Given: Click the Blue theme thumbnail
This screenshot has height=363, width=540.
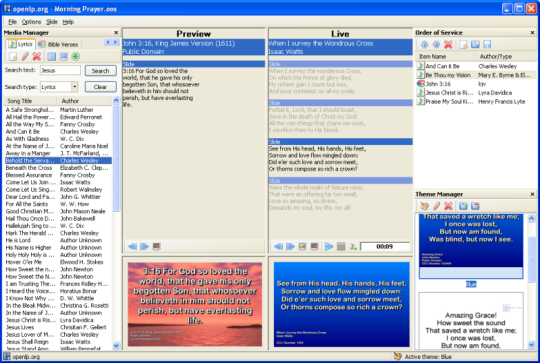Looking at the screenshot, I should (x=471, y=246).
